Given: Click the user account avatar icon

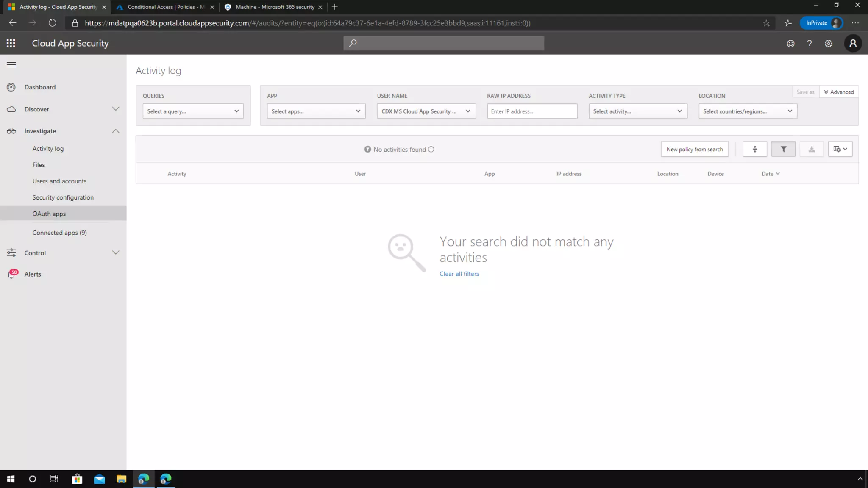Looking at the screenshot, I should pyautogui.click(x=853, y=43).
